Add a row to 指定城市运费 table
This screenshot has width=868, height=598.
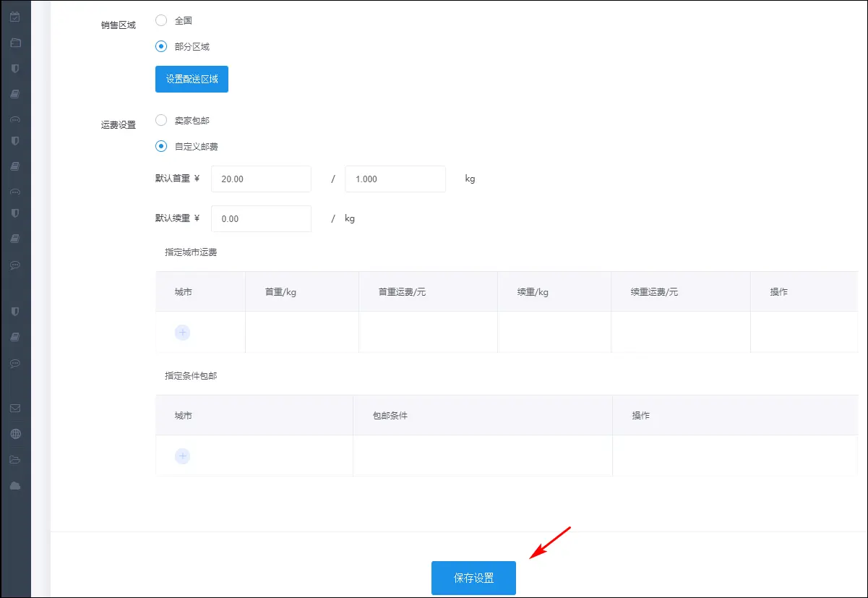pyautogui.click(x=183, y=333)
